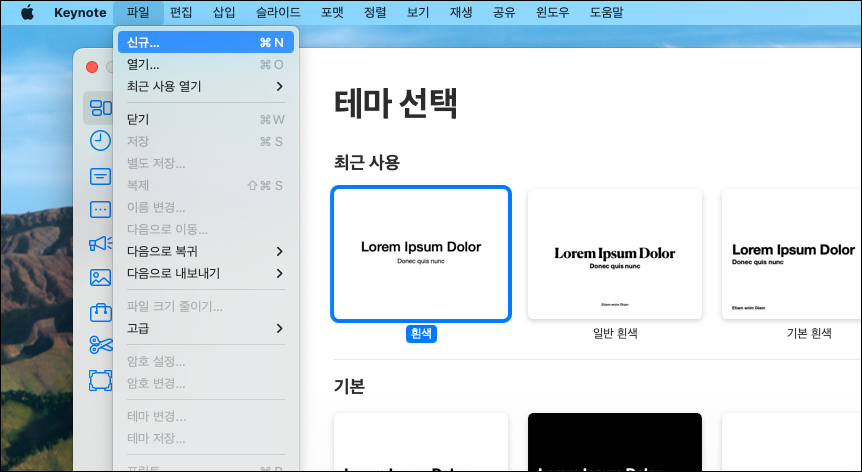Open the Apple menu

(27, 12)
